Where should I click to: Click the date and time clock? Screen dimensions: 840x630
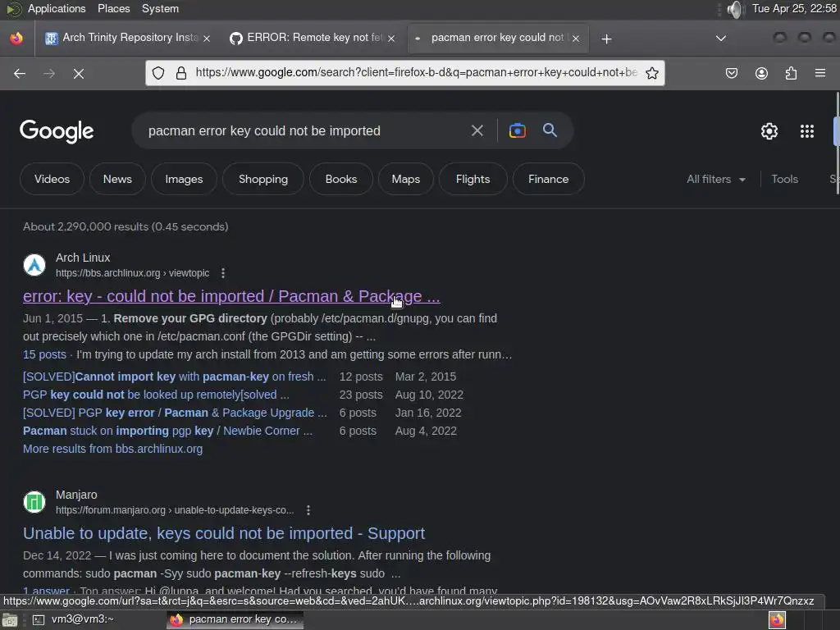coord(794,8)
